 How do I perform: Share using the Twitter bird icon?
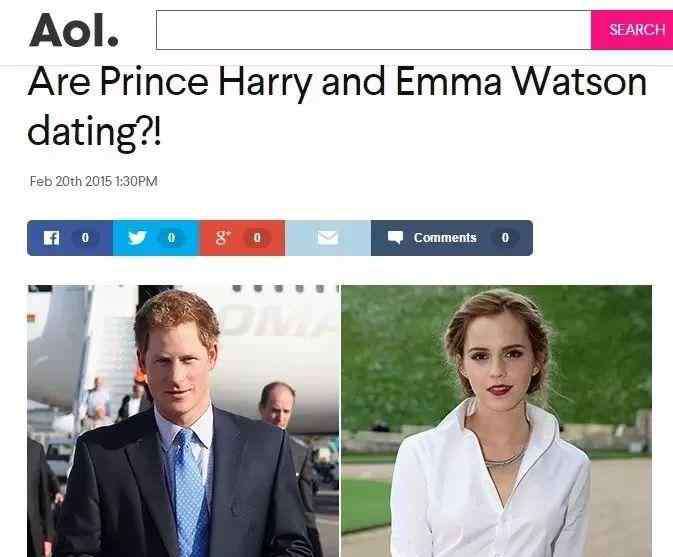pyautogui.click(x=137, y=238)
